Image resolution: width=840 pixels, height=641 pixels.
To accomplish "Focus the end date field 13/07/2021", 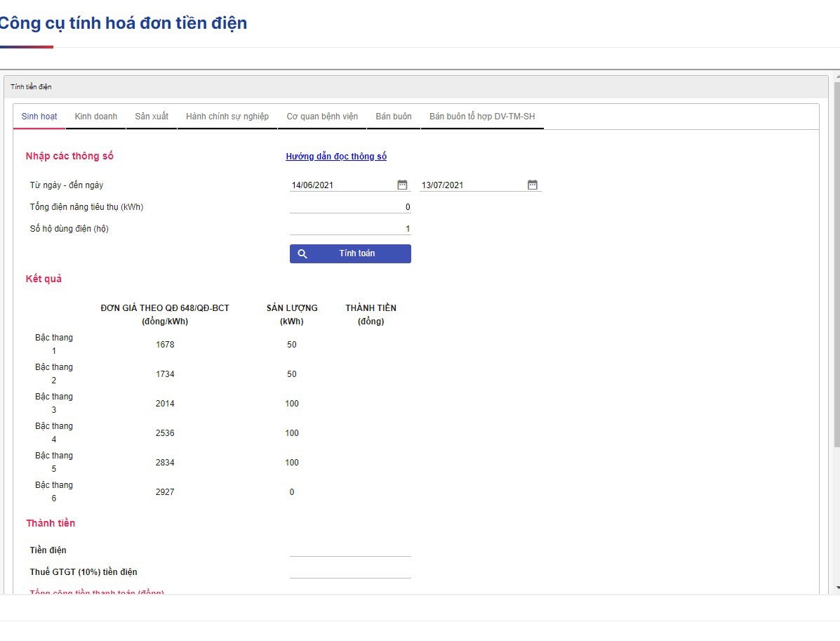I will tap(470, 185).
